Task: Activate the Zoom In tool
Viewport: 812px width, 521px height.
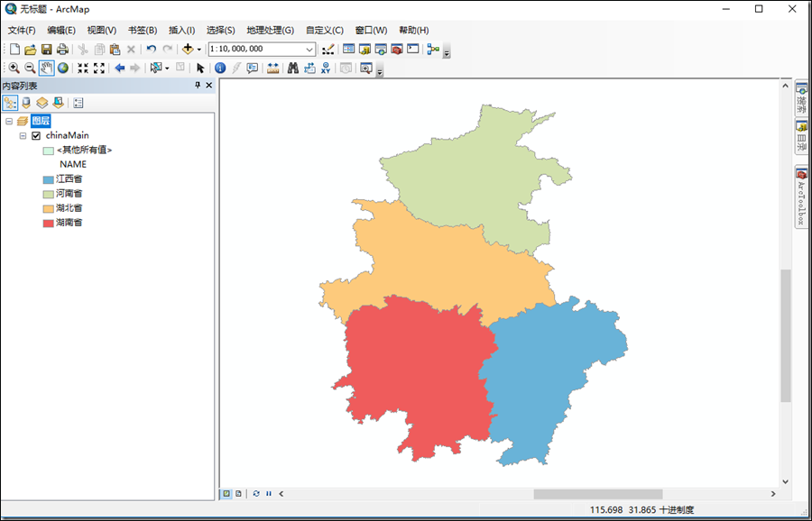Action: tap(14, 68)
